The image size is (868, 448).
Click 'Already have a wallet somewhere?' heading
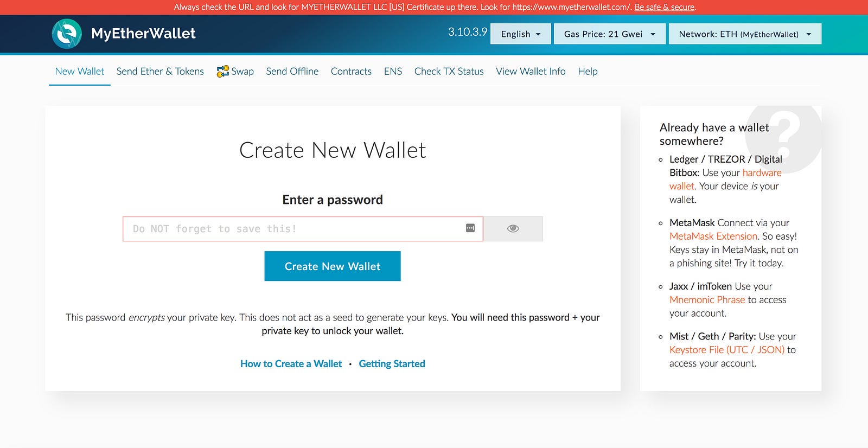(714, 134)
